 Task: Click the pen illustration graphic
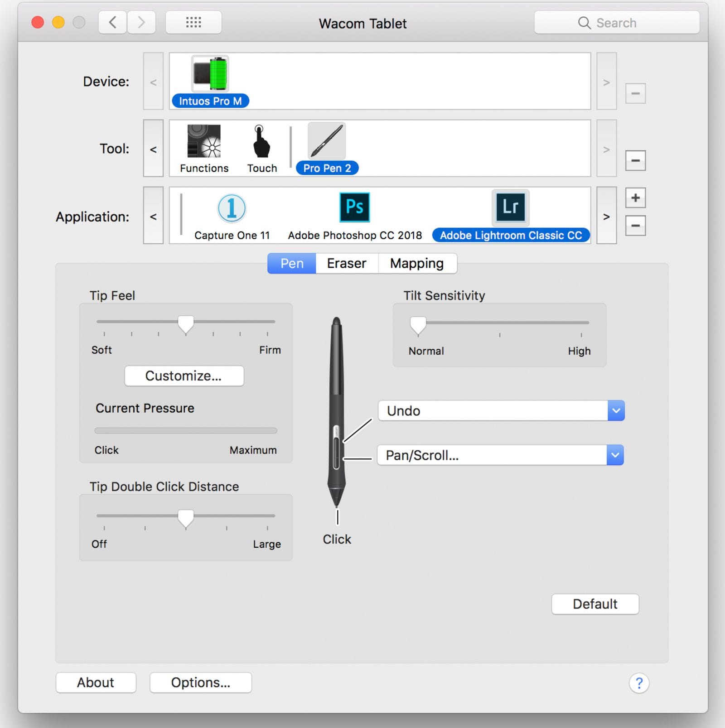tap(337, 411)
